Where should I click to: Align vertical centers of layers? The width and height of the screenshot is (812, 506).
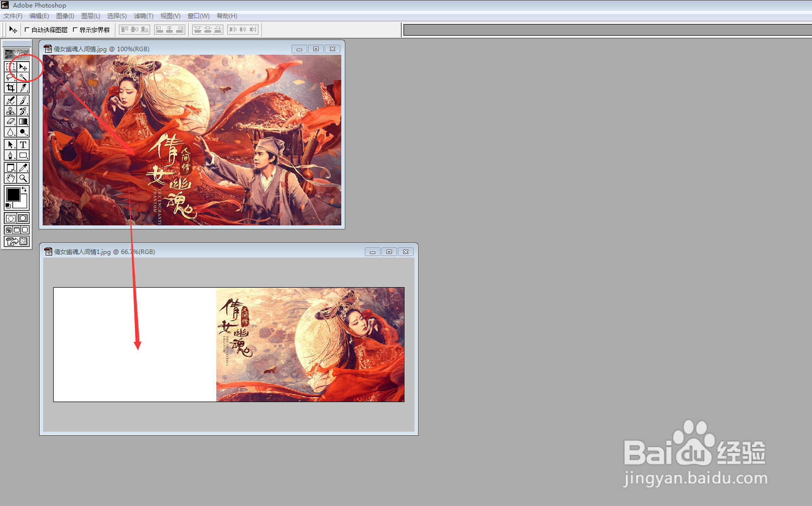(x=134, y=30)
